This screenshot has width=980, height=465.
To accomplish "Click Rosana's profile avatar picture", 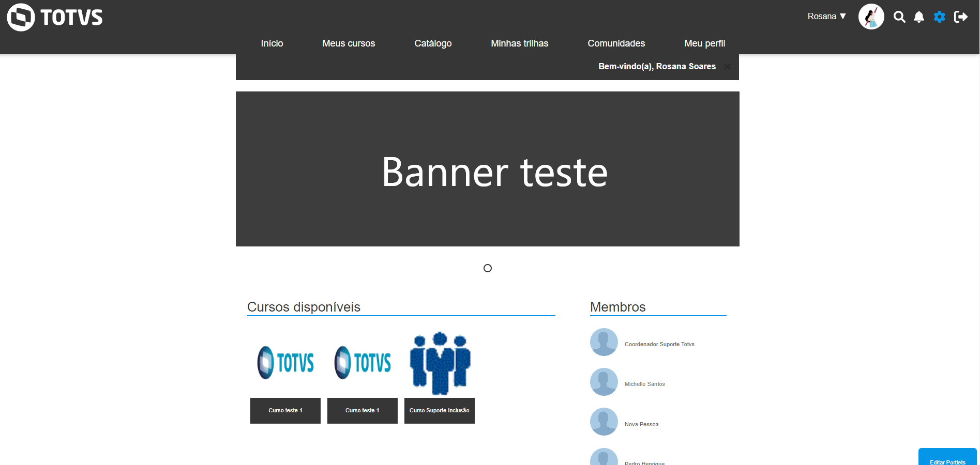I will tap(871, 17).
